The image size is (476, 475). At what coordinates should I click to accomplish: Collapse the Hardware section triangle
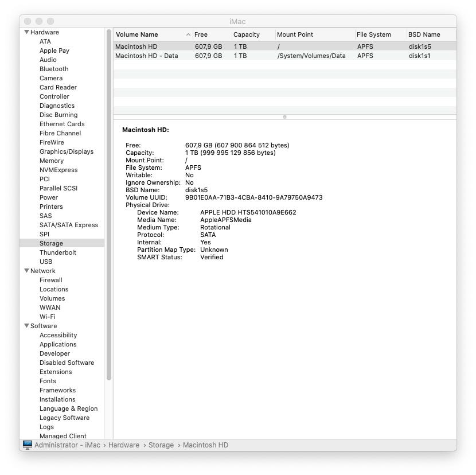click(x=27, y=32)
